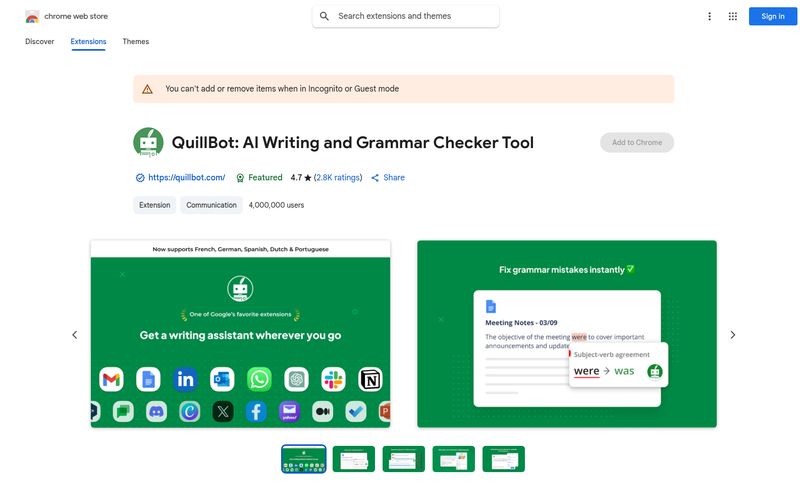Click the Featured badge icon
The width and height of the screenshot is (800, 496).
pyautogui.click(x=240, y=178)
